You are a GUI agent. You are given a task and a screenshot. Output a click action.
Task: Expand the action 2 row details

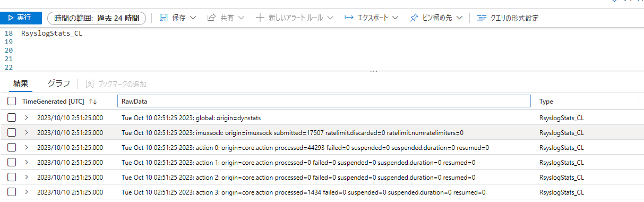[26, 177]
